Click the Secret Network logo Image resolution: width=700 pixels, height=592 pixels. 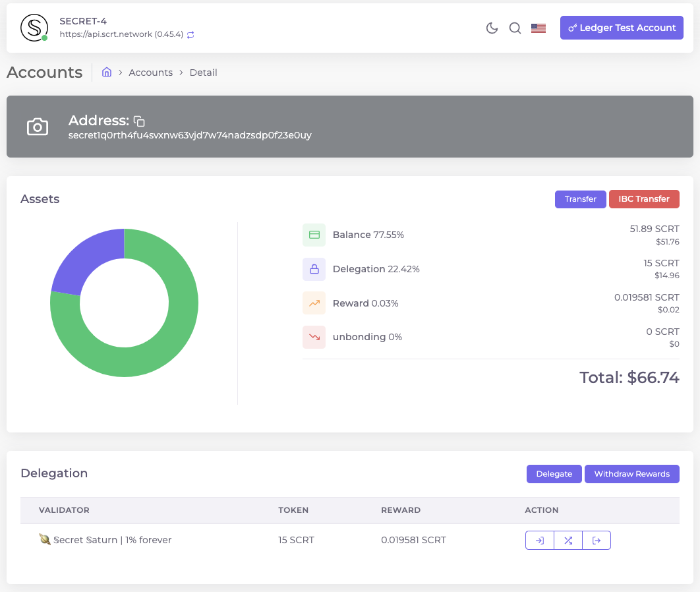tap(34, 27)
